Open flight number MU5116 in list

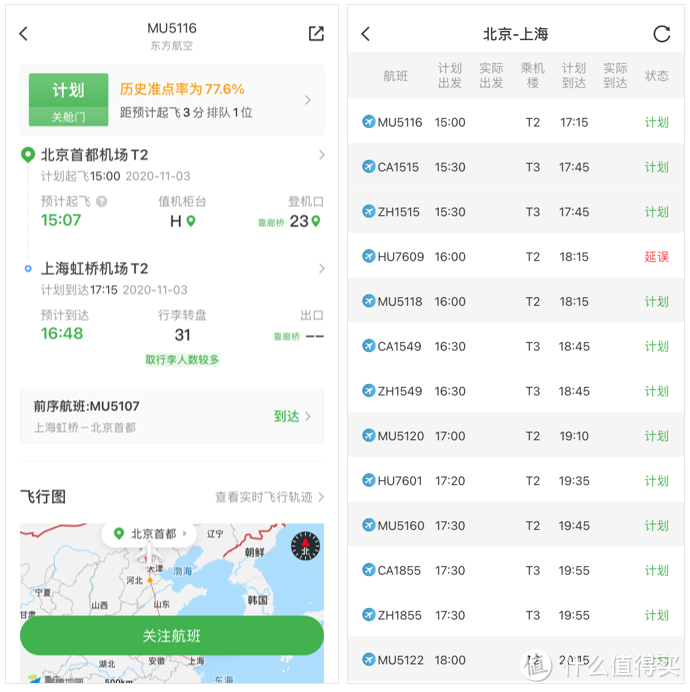point(400,122)
